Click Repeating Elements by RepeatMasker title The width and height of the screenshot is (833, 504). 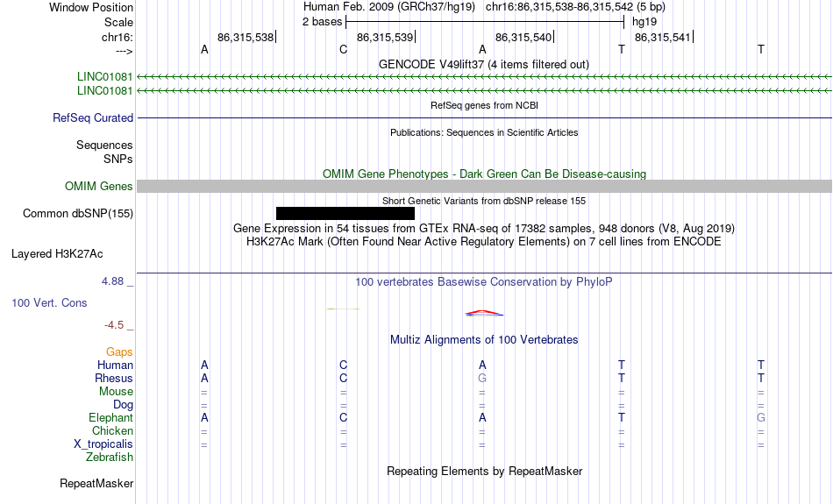pos(485,471)
